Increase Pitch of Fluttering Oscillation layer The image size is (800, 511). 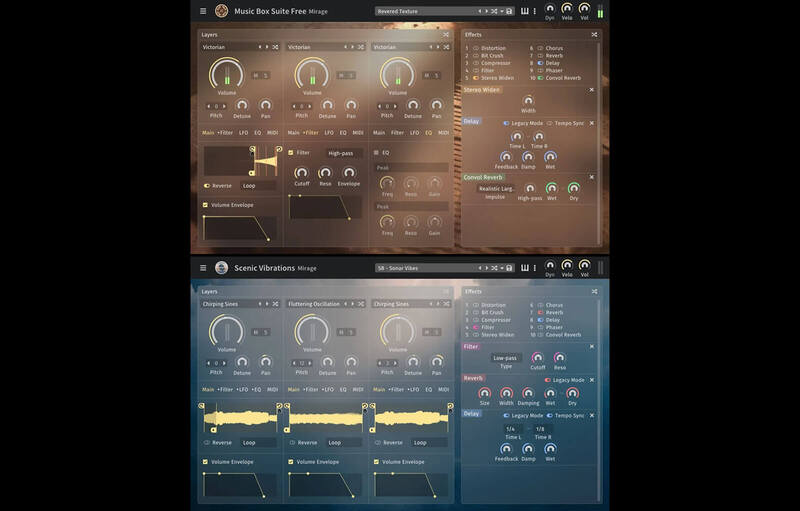(310, 364)
